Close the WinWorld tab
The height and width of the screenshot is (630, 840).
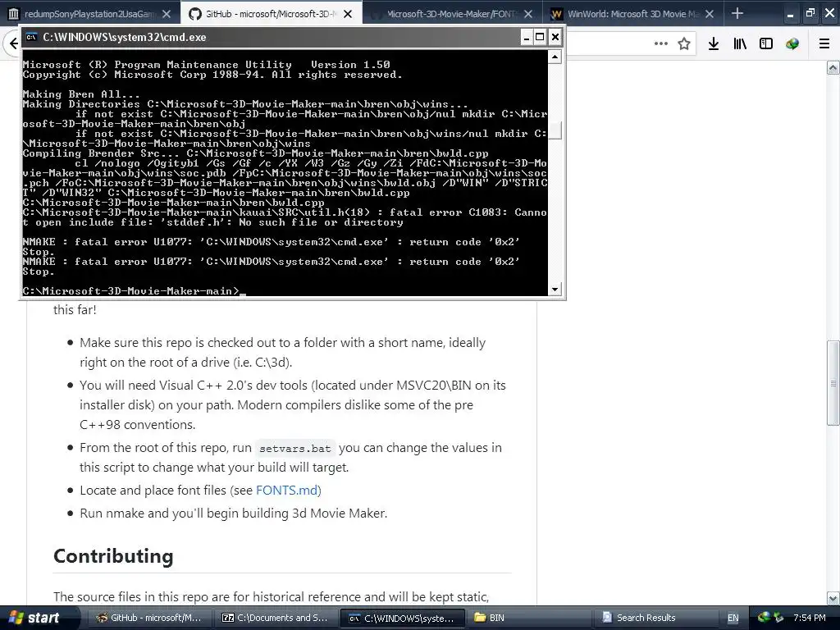pos(710,14)
